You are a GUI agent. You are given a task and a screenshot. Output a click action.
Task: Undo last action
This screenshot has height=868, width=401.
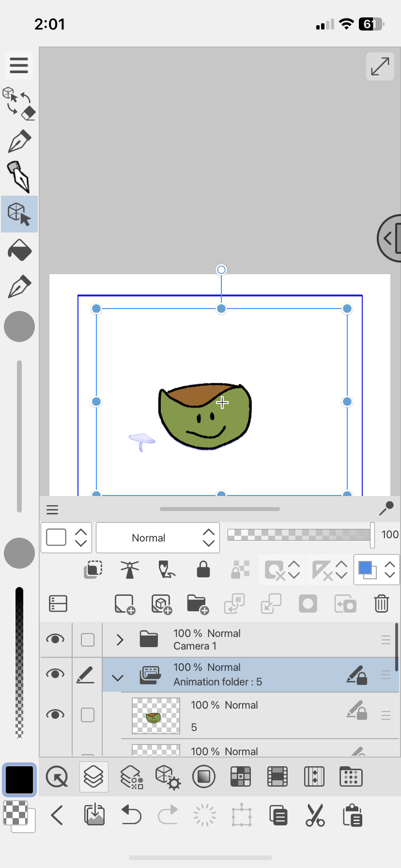(131, 815)
